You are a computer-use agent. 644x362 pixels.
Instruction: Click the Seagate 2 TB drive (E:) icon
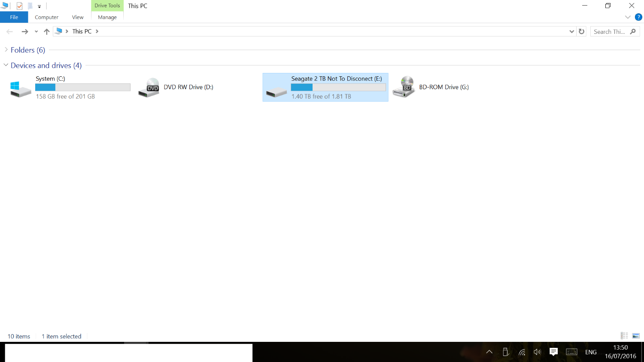point(276,92)
